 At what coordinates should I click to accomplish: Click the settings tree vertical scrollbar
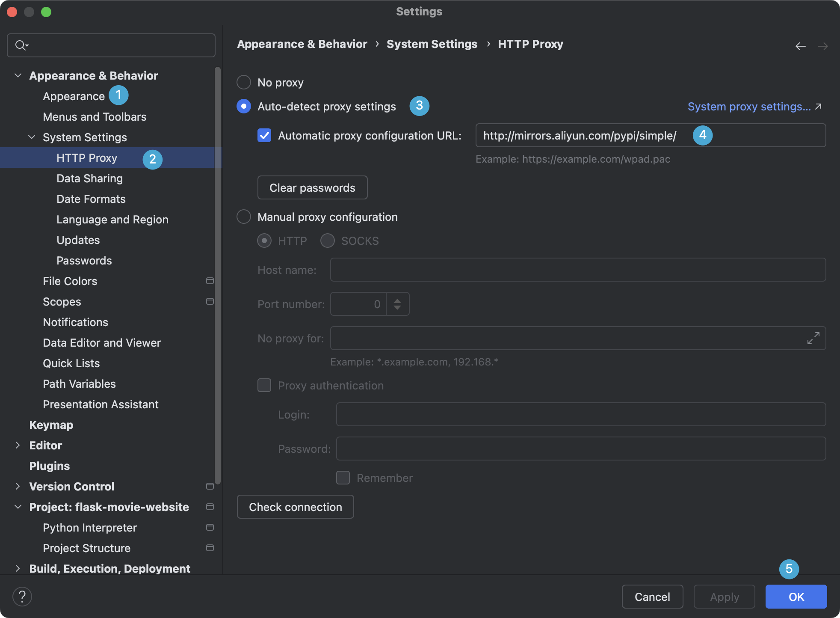[218, 274]
